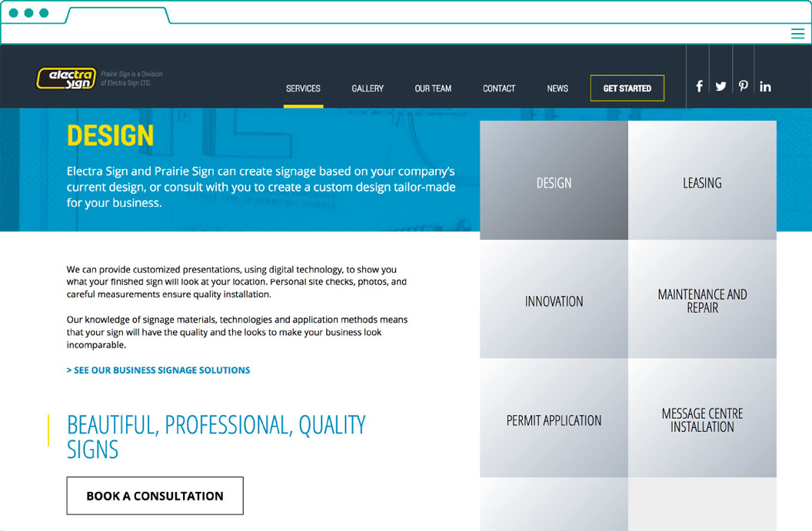
Task: Click the Electra Sign logo
Action: tap(67, 78)
